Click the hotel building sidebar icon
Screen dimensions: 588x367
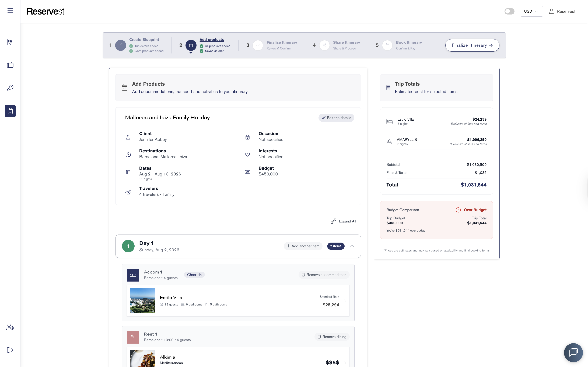[10, 42]
